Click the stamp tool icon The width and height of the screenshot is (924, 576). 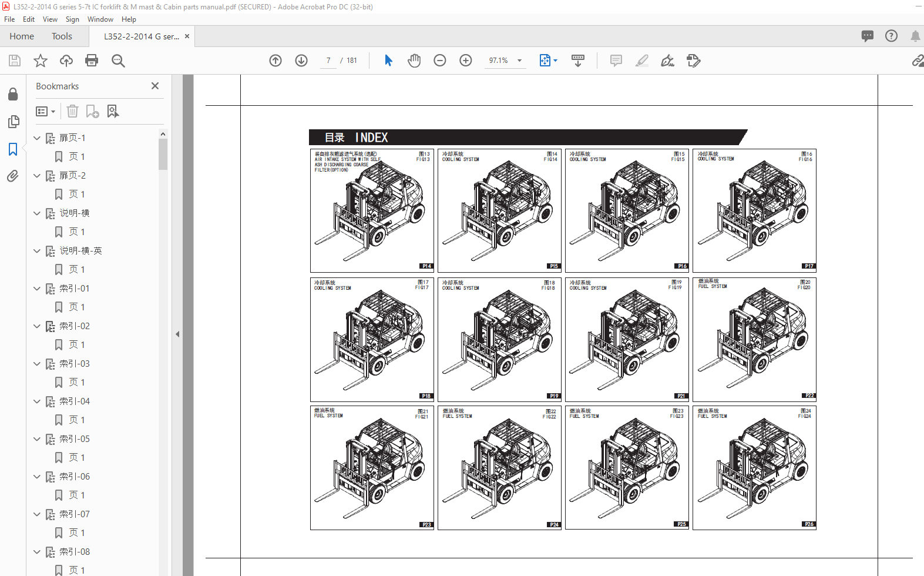click(x=694, y=61)
